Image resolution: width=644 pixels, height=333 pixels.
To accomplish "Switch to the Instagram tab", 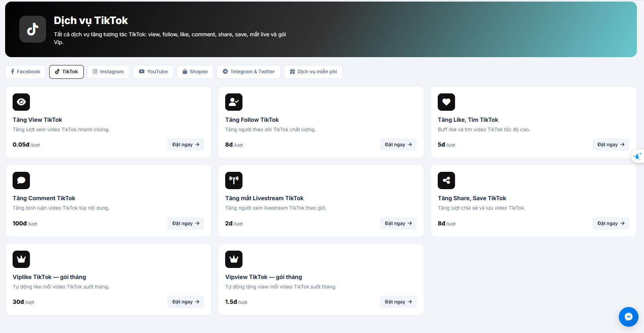I will click(108, 72).
